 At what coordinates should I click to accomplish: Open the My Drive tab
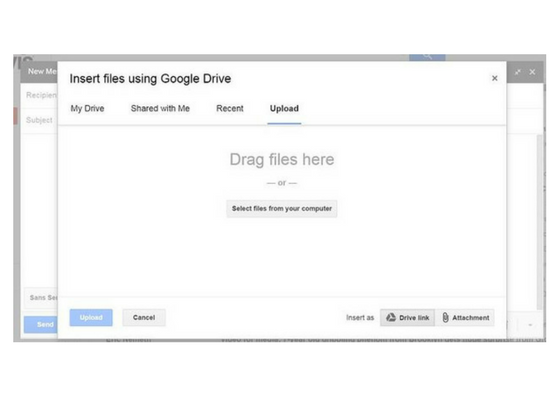coord(87,109)
